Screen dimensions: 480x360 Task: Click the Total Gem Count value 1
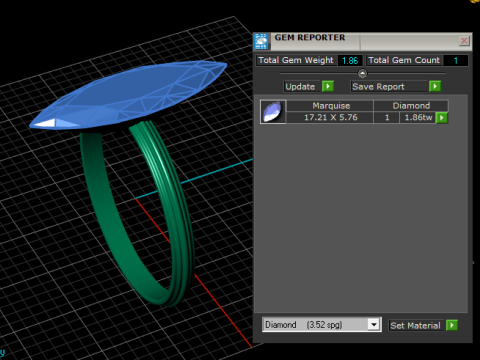click(456, 61)
